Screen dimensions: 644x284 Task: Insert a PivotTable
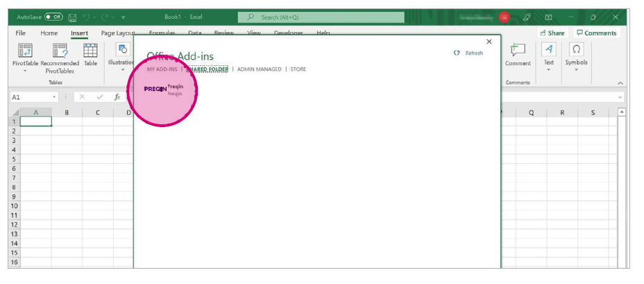tap(25, 50)
